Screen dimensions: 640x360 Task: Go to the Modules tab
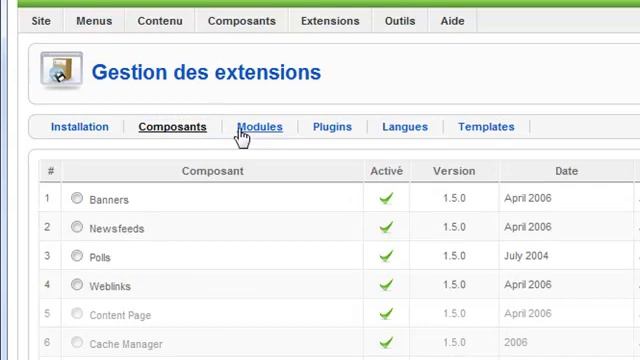pyautogui.click(x=260, y=127)
